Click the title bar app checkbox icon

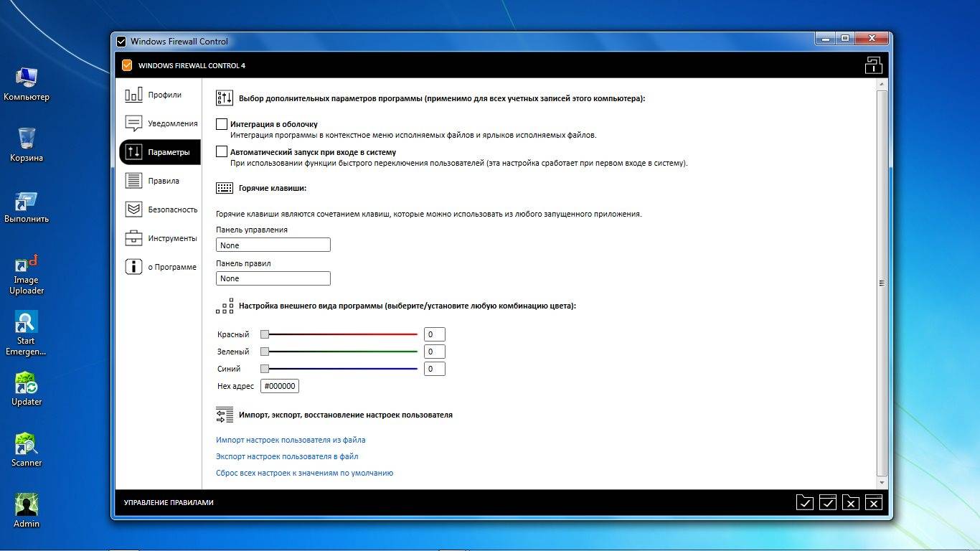[x=121, y=41]
